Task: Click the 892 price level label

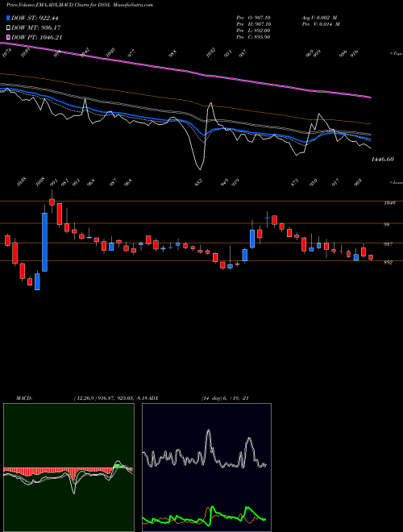Action: [388, 262]
